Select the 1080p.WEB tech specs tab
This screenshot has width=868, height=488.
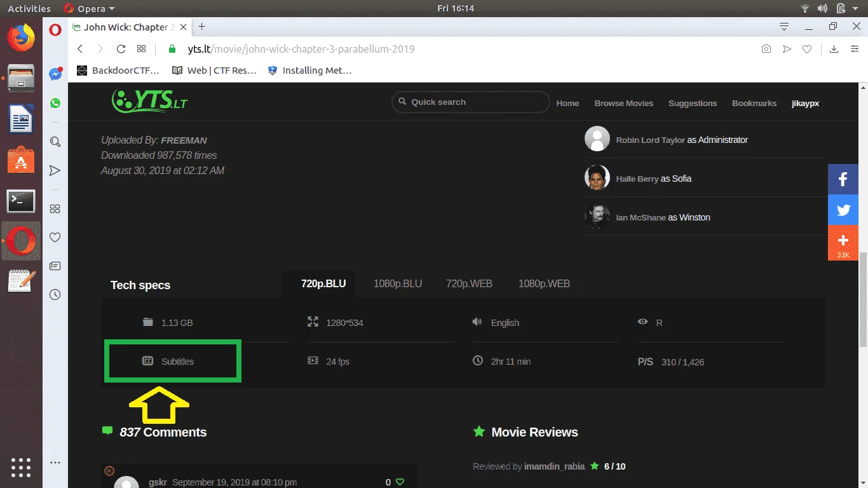coord(544,283)
